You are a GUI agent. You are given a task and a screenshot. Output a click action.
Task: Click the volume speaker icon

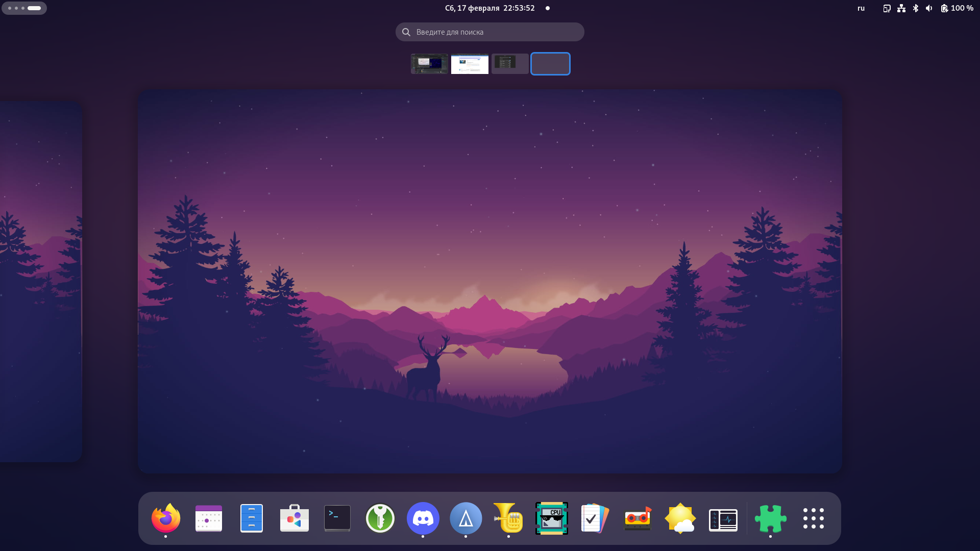pos(929,8)
